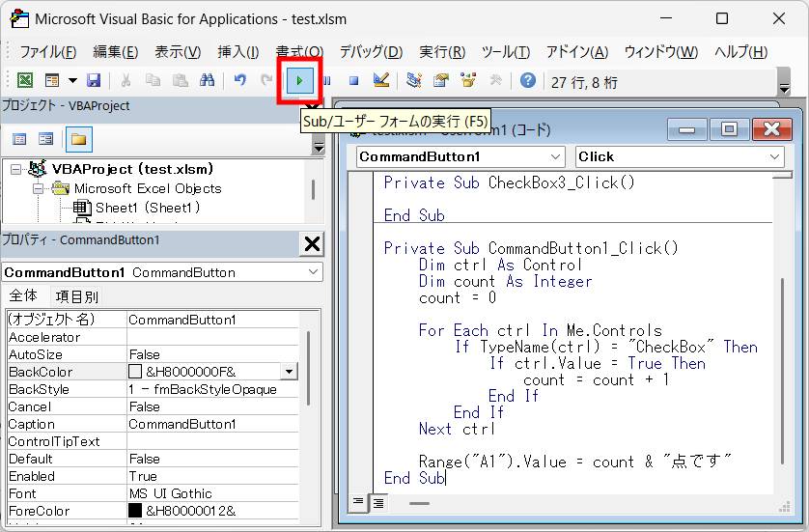809x532 pixels.
Task: Restore the code window size
Action: (x=730, y=129)
